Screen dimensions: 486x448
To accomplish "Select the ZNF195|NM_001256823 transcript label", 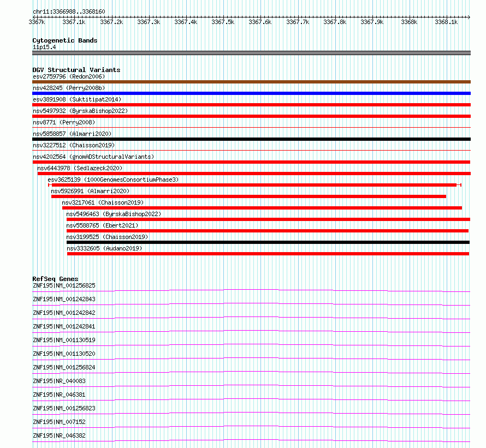I will [64, 408].
